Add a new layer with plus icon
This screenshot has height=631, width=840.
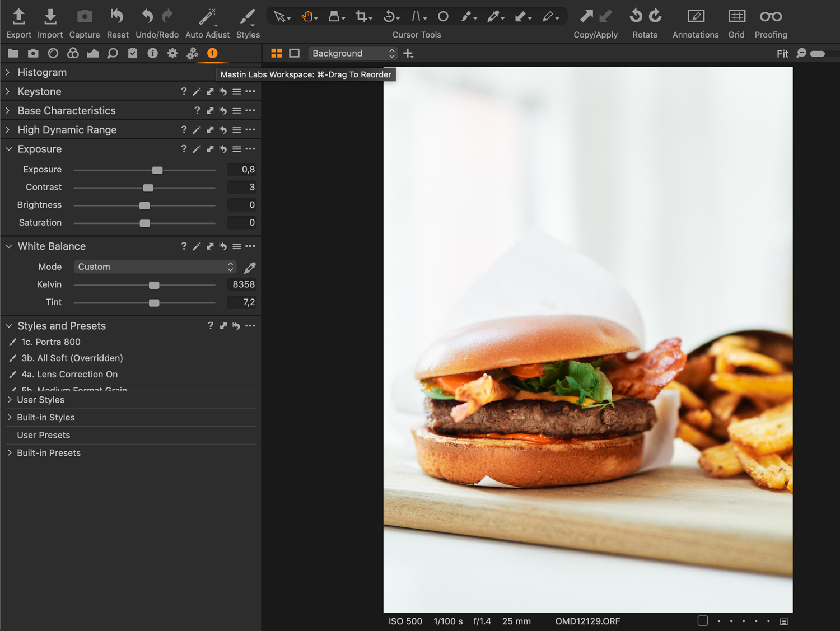click(x=408, y=54)
